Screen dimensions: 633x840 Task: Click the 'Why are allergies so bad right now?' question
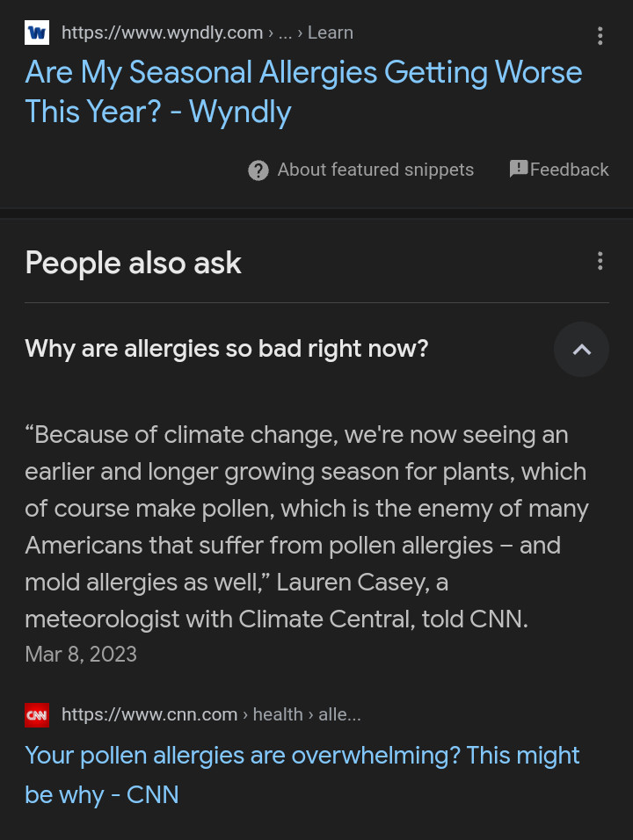pos(227,349)
